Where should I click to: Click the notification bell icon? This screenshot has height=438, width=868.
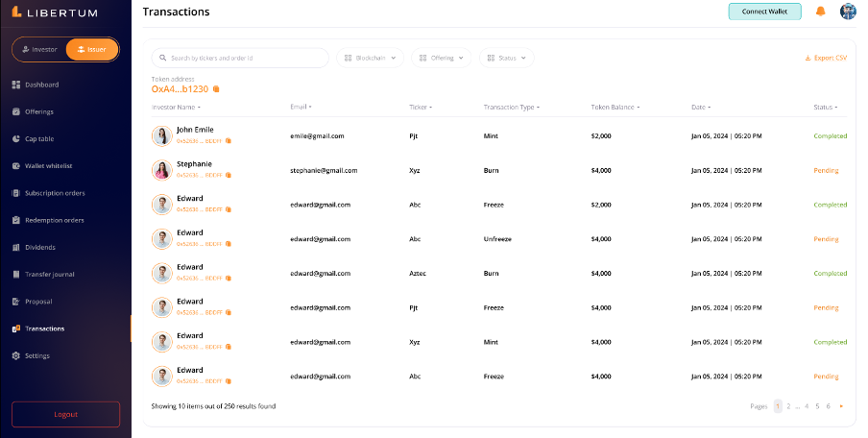click(820, 12)
